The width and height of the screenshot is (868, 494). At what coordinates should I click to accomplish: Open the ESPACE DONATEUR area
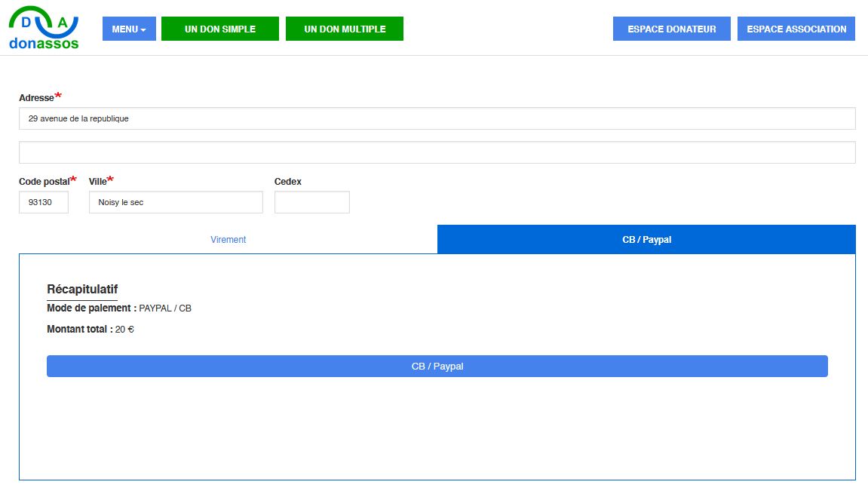pos(671,29)
